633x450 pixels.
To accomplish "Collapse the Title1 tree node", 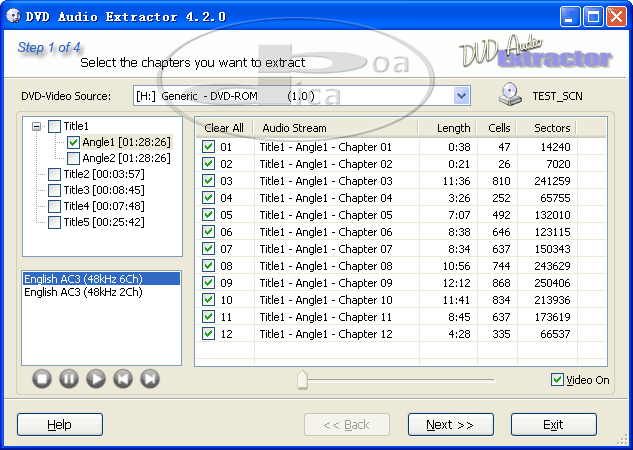I will 37,127.
